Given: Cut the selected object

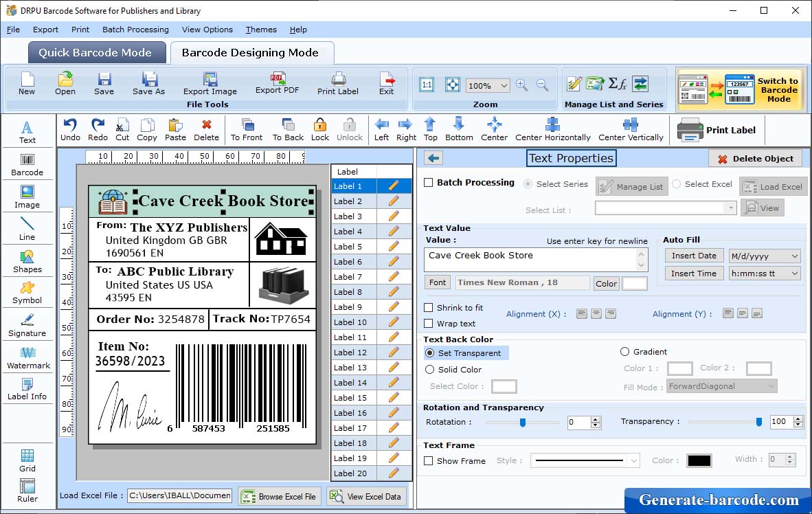Looking at the screenshot, I should click(x=122, y=130).
